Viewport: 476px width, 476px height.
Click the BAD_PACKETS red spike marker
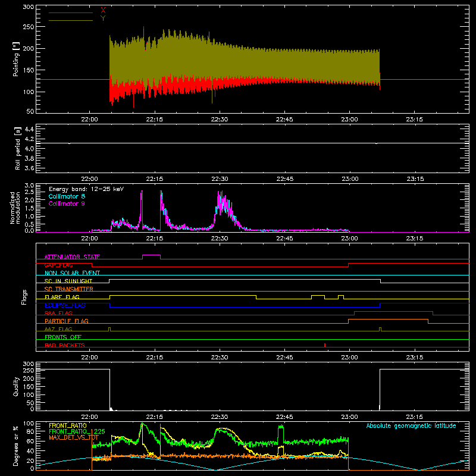pyautogui.click(x=325, y=345)
